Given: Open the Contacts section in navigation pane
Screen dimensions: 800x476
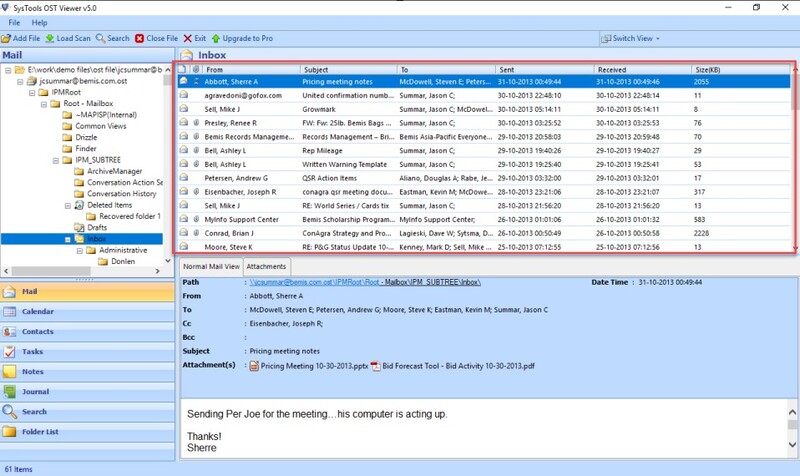Looking at the screenshot, I should click(40, 331).
